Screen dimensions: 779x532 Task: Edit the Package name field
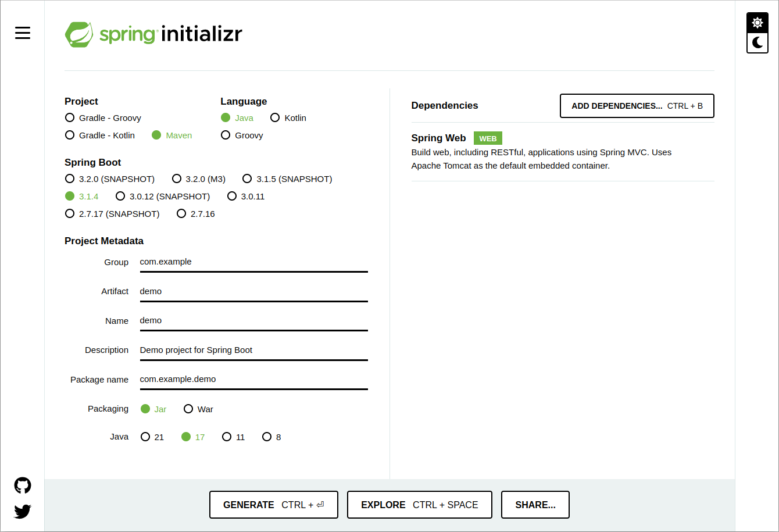coord(254,380)
